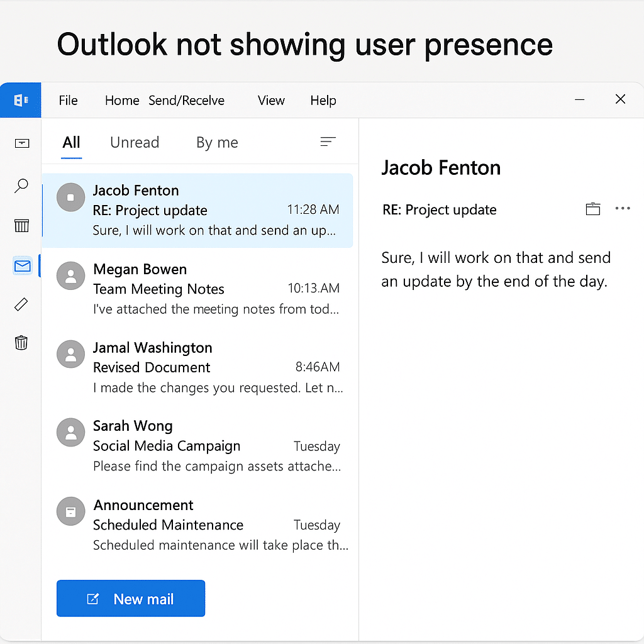Open the trash can sidebar icon

click(21, 342)
